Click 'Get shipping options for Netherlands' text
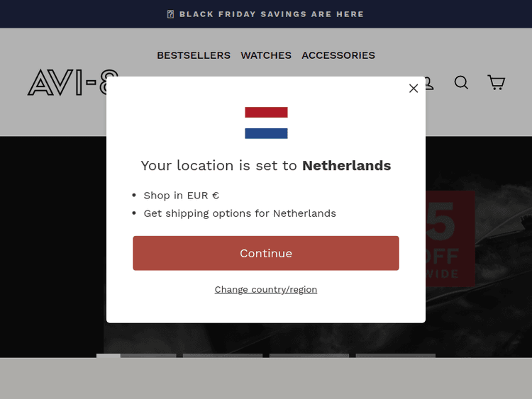This screenshot has height=399, width=532. point(240,213)
